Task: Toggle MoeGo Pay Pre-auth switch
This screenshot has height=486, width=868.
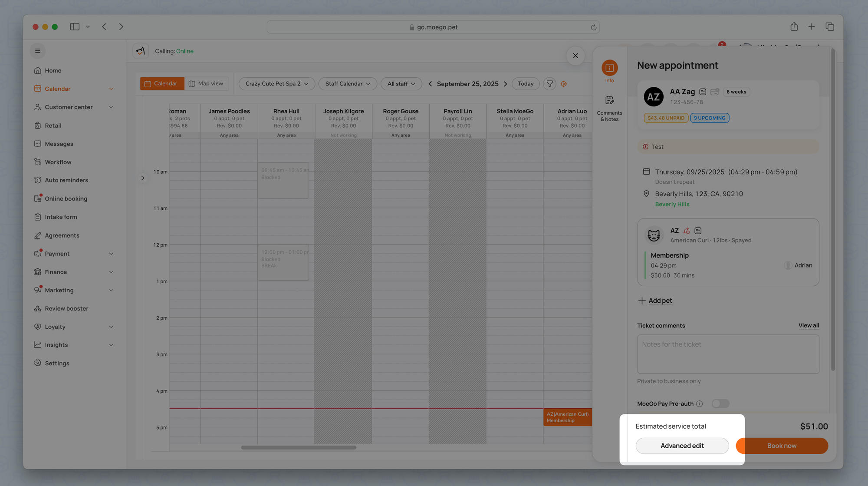Action: tap(720, 404)
